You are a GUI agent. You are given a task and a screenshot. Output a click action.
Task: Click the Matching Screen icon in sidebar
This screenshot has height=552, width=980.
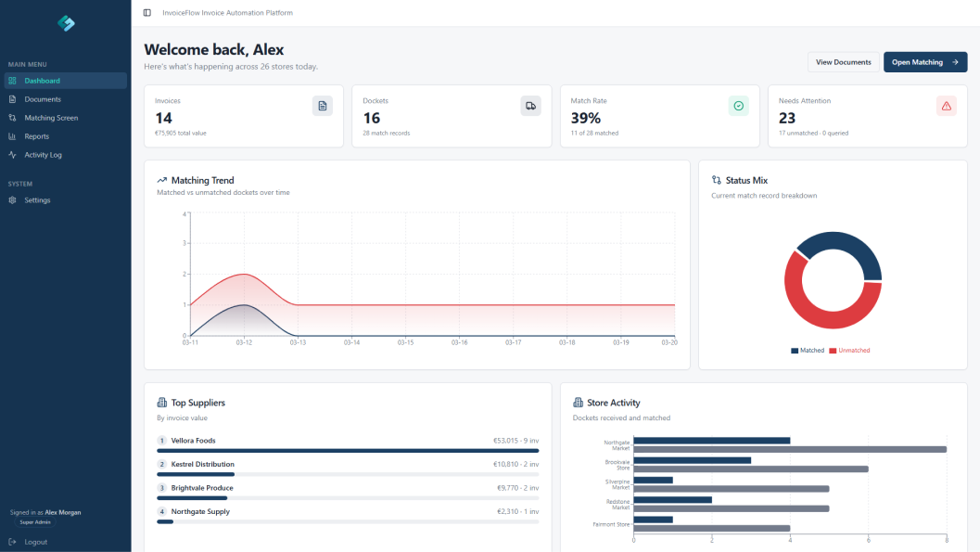point(12,118)
